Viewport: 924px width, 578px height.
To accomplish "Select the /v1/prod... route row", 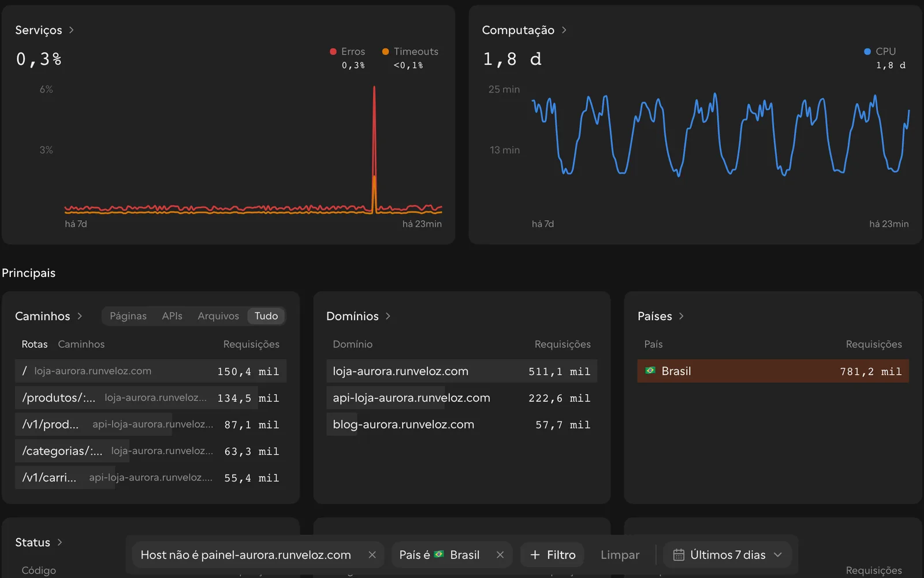I will [x=150, y=424].
